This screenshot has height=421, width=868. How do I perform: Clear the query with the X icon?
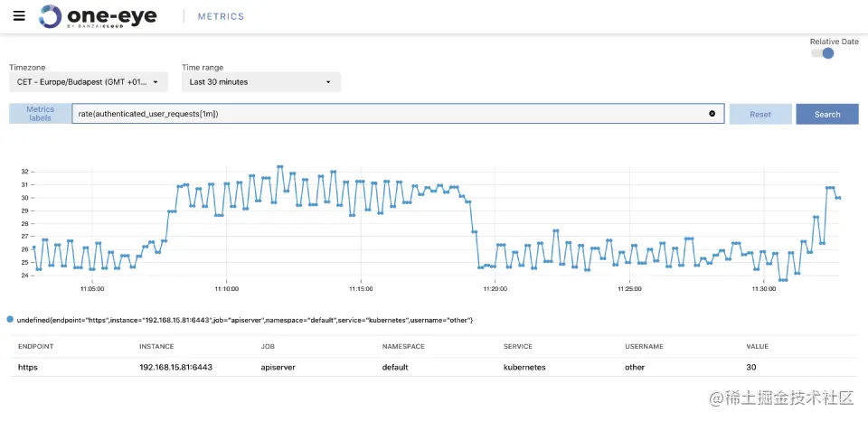712,113
